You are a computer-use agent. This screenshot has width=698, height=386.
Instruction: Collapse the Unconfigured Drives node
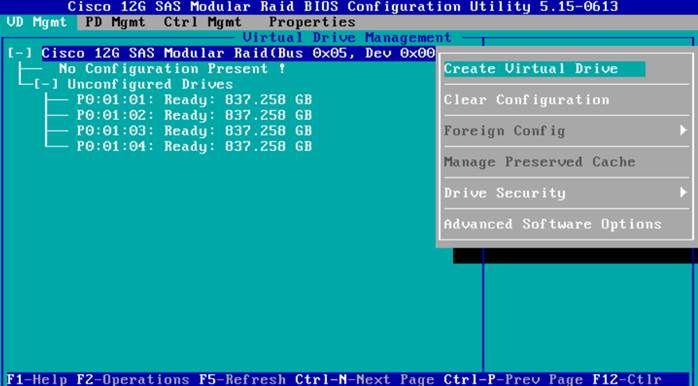(46, 85)
